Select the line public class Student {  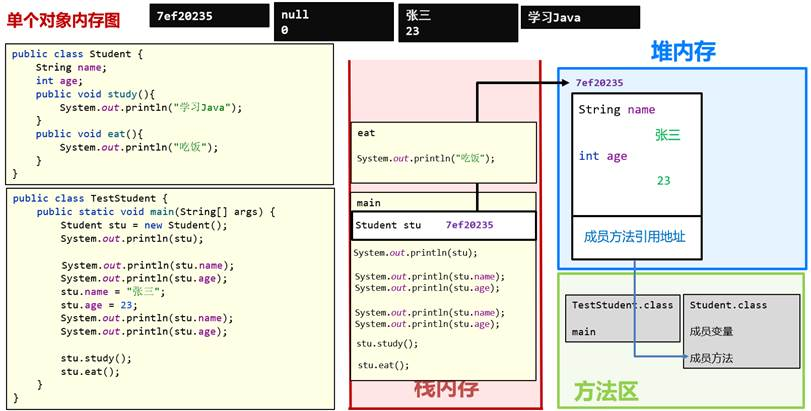(77, 54)
